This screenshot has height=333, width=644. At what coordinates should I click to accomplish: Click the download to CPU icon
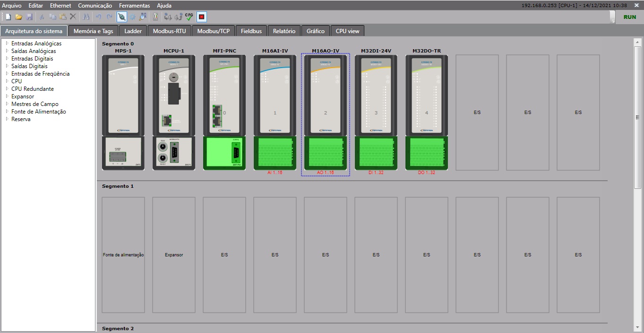coord(167,17)
